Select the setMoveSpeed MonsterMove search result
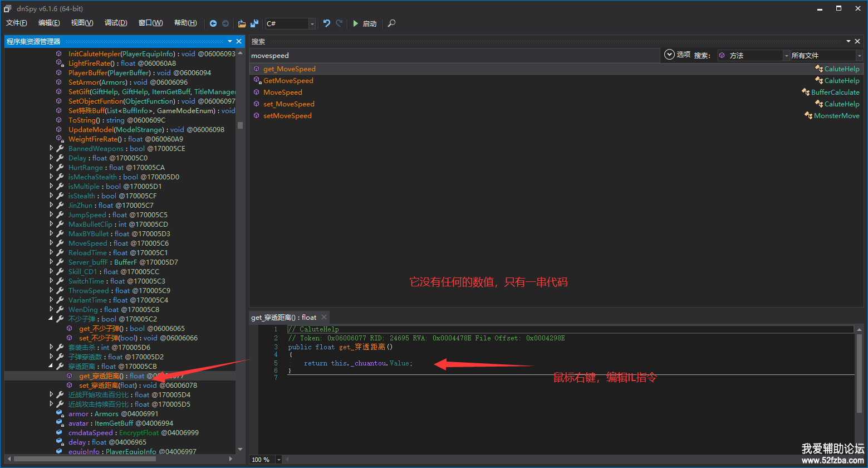The width and height of the screenshot is (868, 468). [556, 115]
